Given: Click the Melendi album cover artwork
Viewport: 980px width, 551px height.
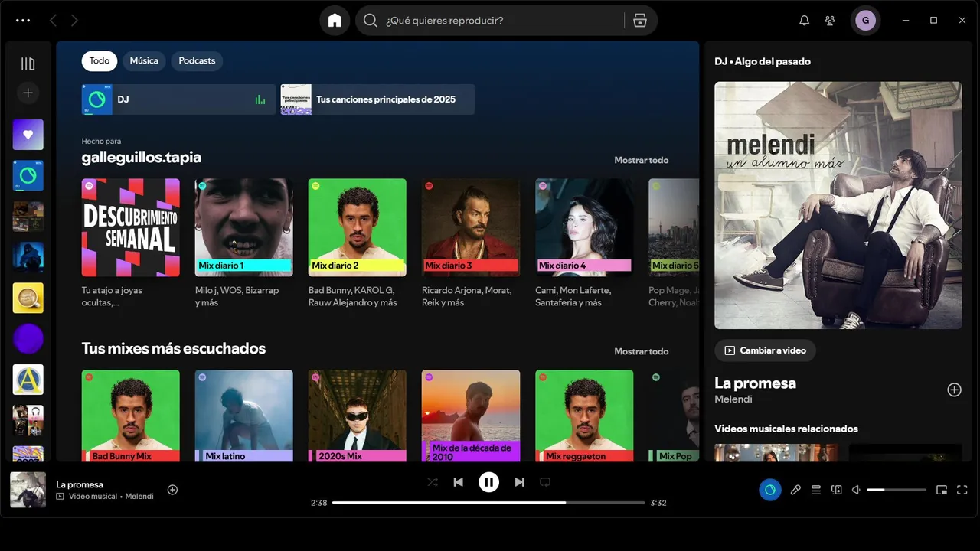Looking at the screenshot, I should tap(838, 205).
